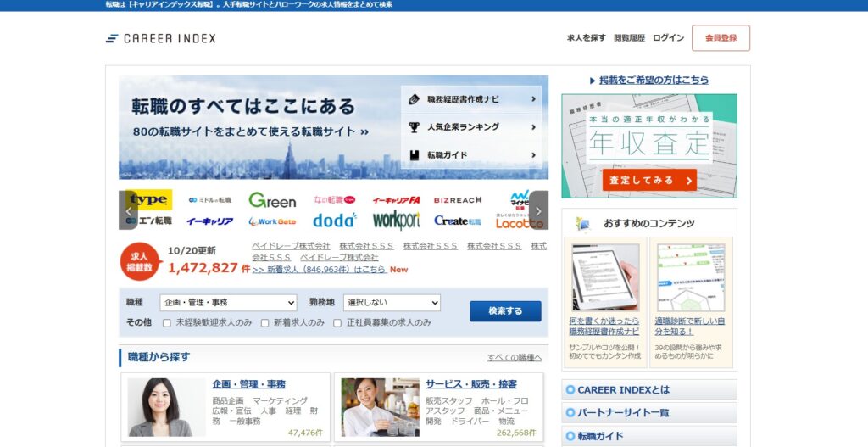868x447 pixels.
Task: Click first ペイドレープ株式会社 company link
Action: pyautogui.click(x=291, y=246)
